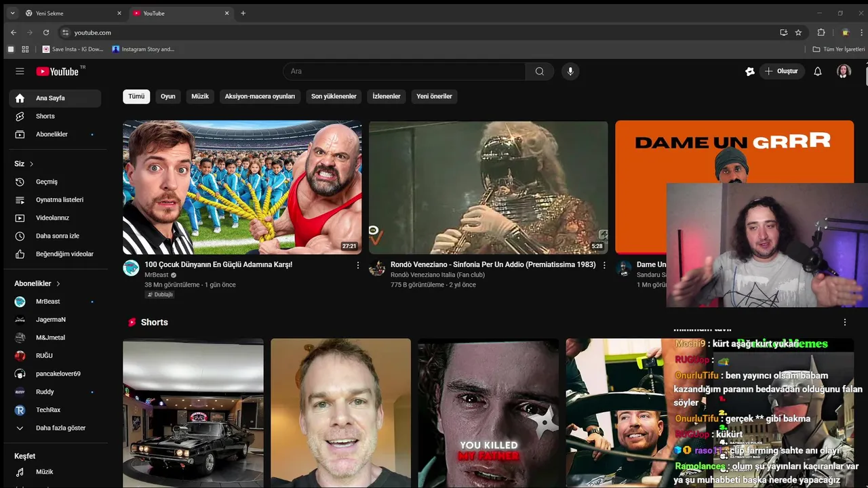Open options menu for MrBeast video
Image resolution: width=868 pixels, height=488 pixels.
tap(358, 265)
